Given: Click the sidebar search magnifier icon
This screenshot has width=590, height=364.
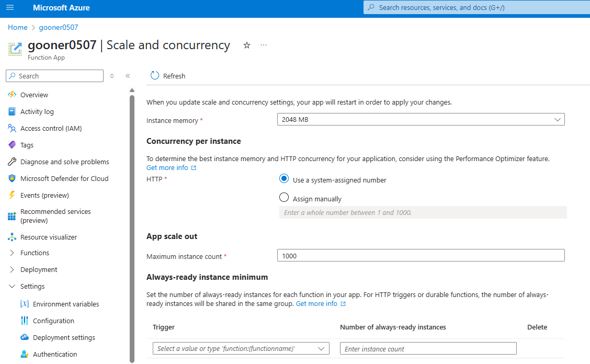Looking at the screenshot, I should point(13,76).
